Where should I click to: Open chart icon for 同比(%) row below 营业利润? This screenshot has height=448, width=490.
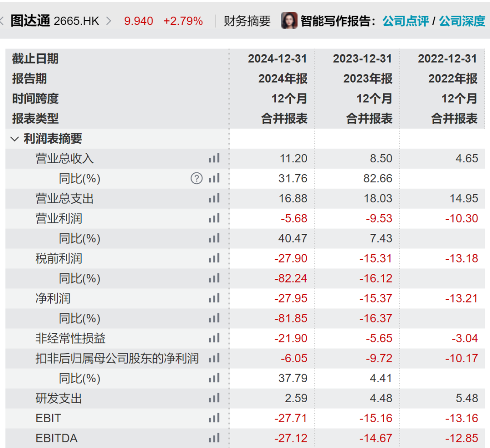pyautogui.click(x=214, y=238)
